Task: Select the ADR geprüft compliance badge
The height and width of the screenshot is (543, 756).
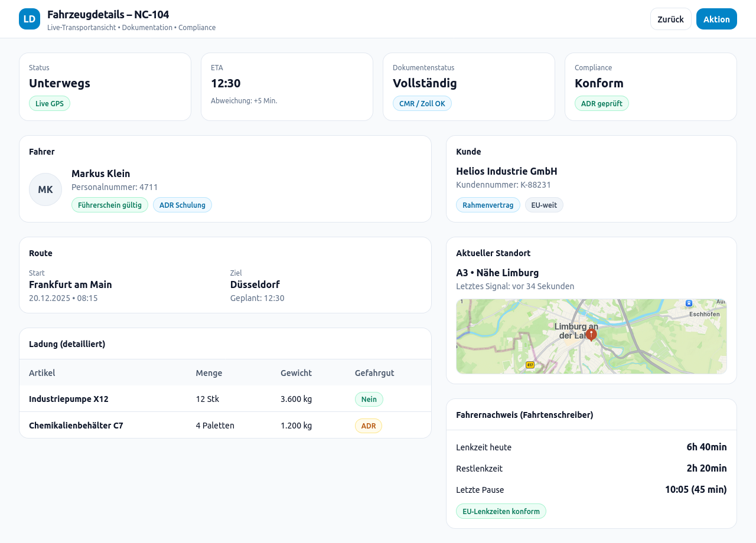Action: point(602,103)
